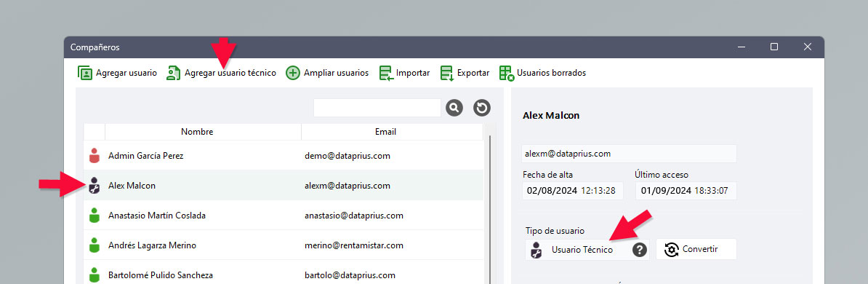Open Usuarios borrados list icon
This screenshot has height=284, width=868.
tap(507, 73)
